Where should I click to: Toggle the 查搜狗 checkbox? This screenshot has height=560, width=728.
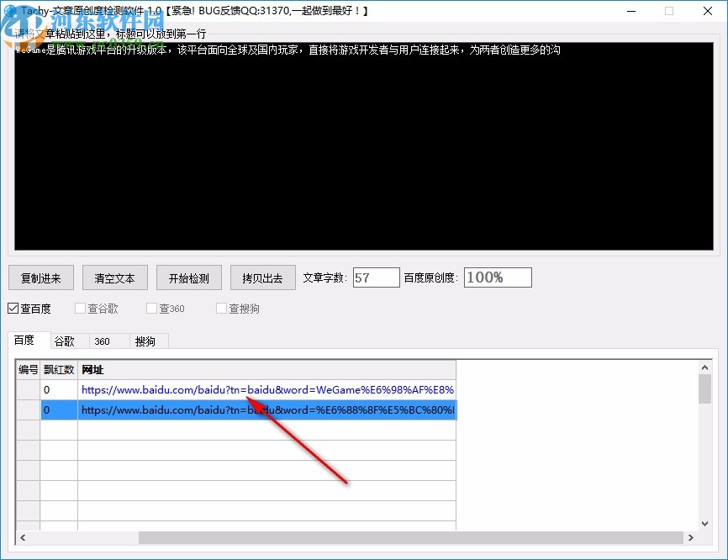pyautogui.click(x=238, y=309)
